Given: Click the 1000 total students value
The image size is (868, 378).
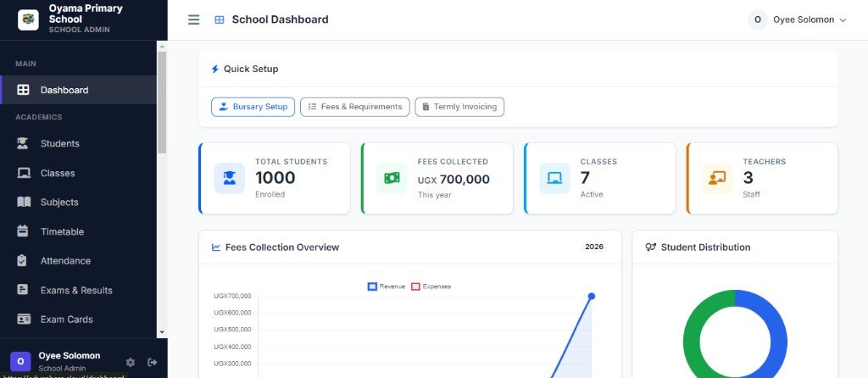Looking at the screenshot, I should pos(275,178).
